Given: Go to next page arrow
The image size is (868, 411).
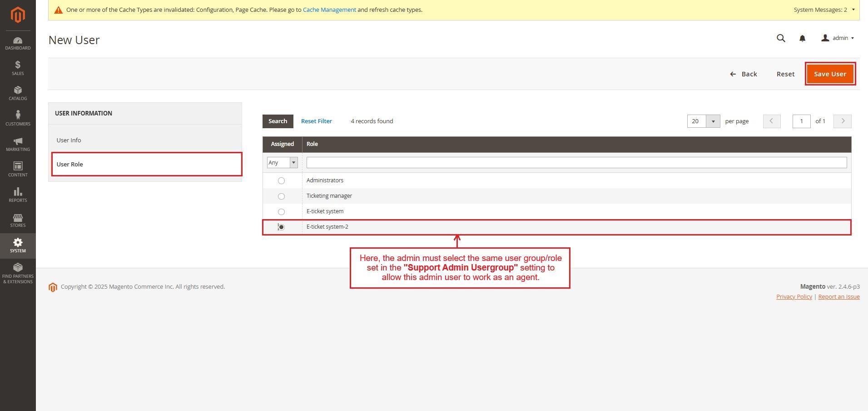Looking at the screenshot, I should tap(843, 121).
